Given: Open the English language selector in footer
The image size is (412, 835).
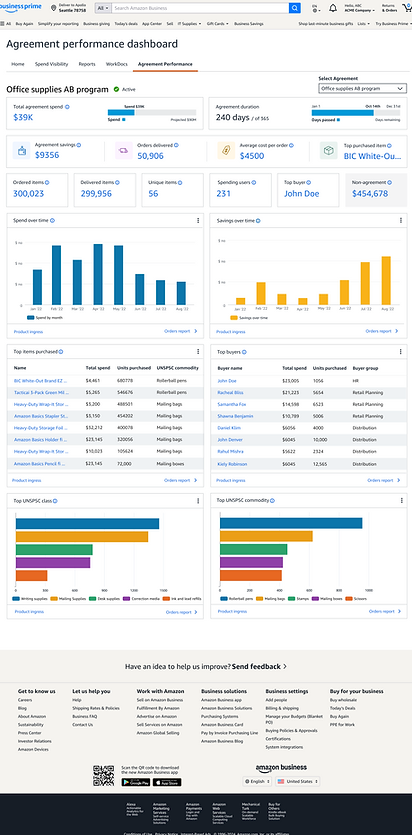Looking at the screenshot, I should [x=257, y=781].
